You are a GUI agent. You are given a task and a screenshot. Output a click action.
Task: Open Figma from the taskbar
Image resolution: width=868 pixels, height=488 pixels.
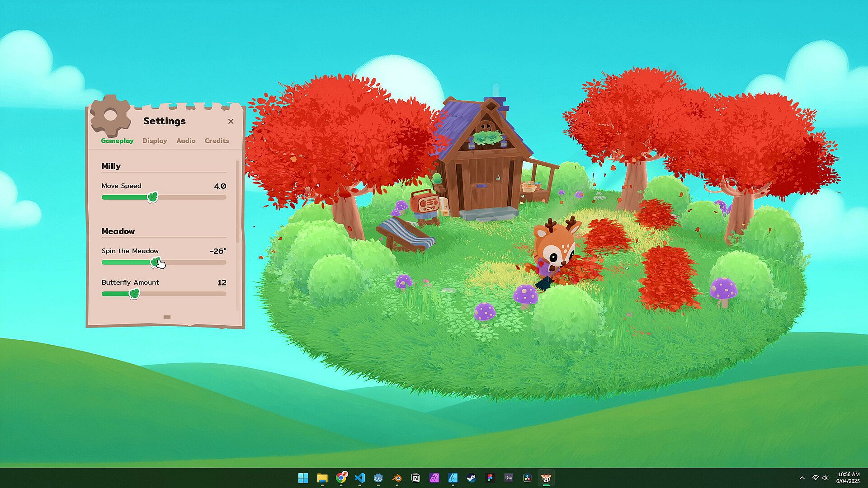[490, 478]
